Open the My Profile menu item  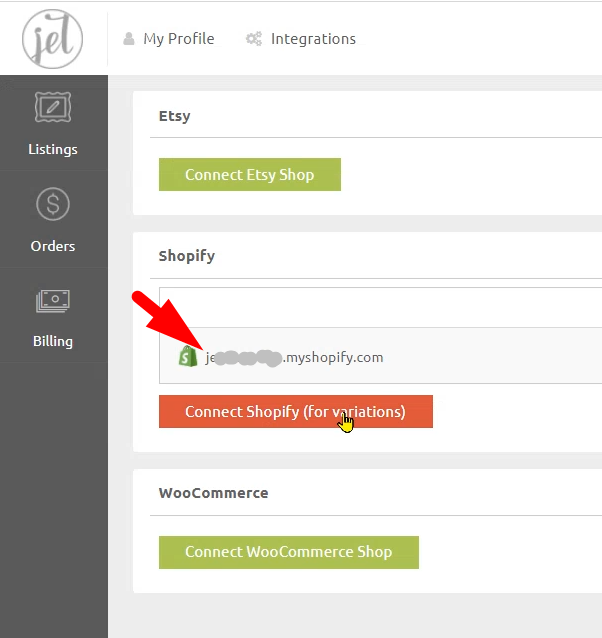[178, 39]
